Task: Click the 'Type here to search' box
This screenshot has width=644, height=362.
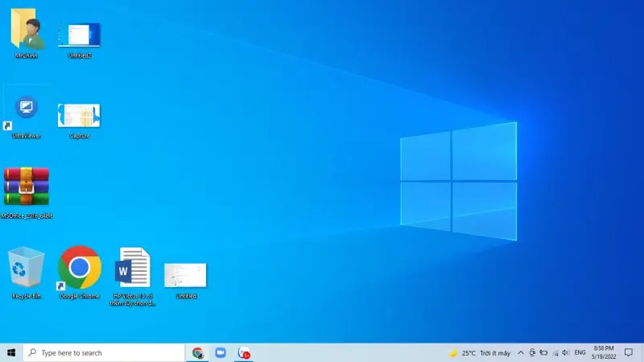Action: [x=105, y=353]
